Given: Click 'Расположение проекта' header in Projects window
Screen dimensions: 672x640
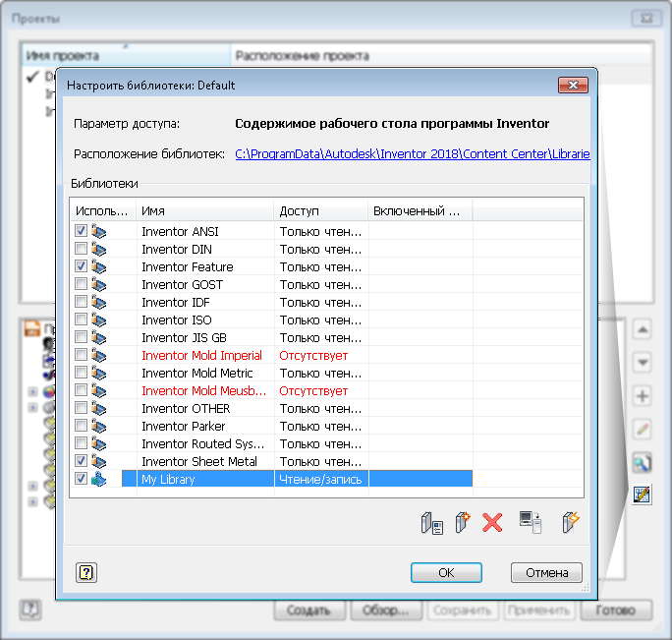Looking at the screenshot, I should (x=441, y=55).
